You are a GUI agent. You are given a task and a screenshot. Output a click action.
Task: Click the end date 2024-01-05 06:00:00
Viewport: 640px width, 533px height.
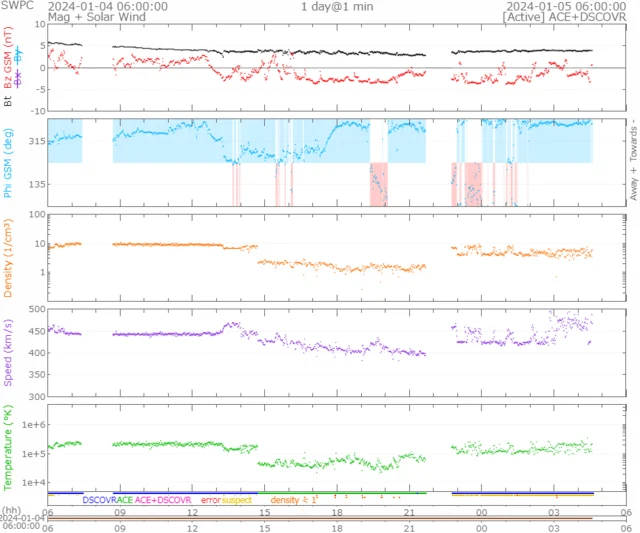pos(566,6)
